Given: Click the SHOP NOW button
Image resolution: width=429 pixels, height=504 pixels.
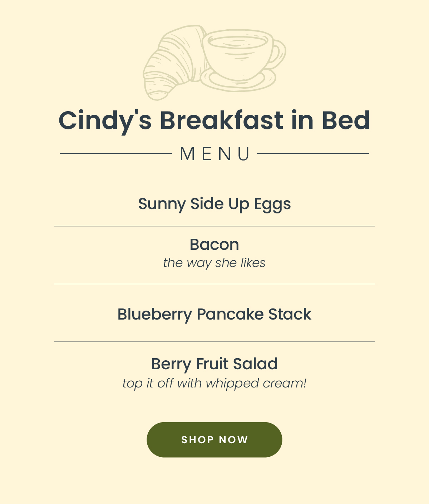Looking at the screenshot, I should 214,440.
